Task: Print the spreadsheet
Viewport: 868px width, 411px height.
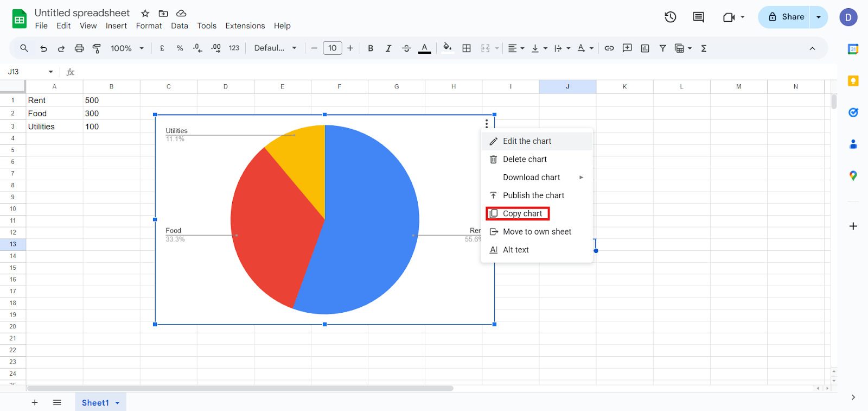Action: point(79,48)
